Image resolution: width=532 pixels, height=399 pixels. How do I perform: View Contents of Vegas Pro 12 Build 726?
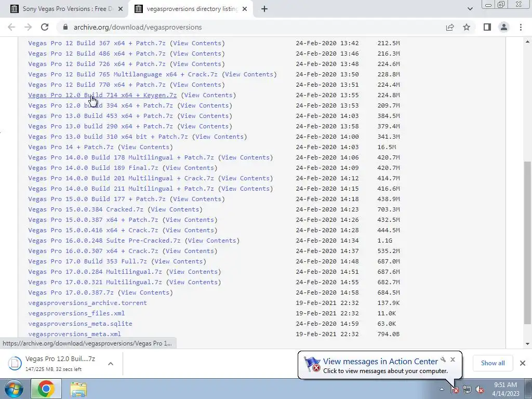tap(197, 64)
